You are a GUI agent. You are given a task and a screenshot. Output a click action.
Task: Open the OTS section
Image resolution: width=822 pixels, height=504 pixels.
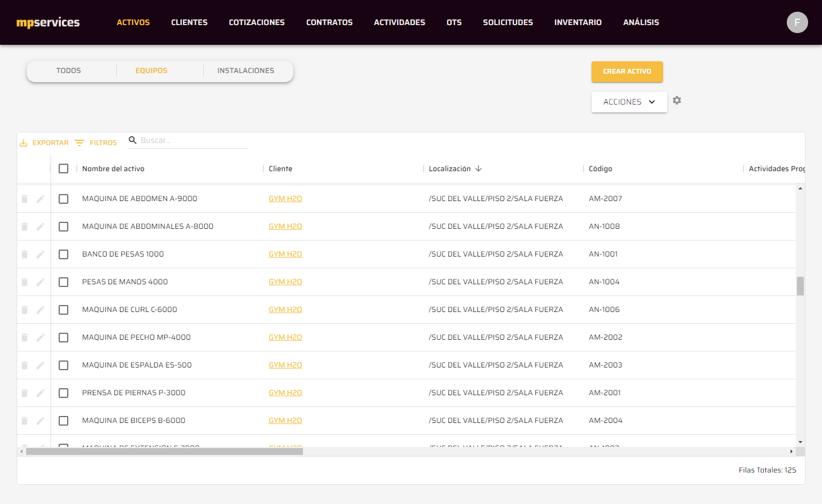(454, 22)
